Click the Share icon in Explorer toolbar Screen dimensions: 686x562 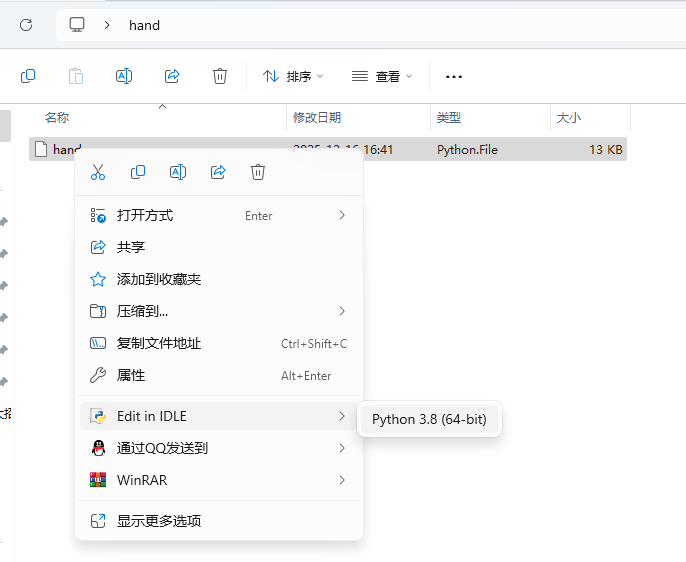point(172,76)
